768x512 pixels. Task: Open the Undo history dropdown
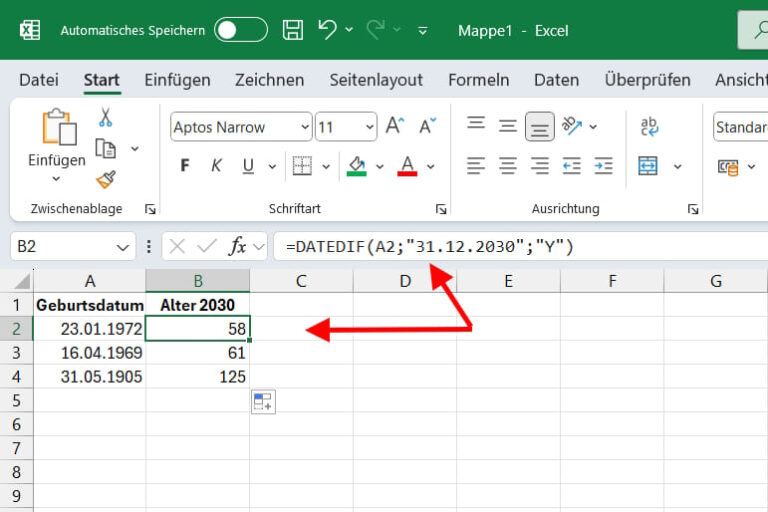tap(349, 30)
